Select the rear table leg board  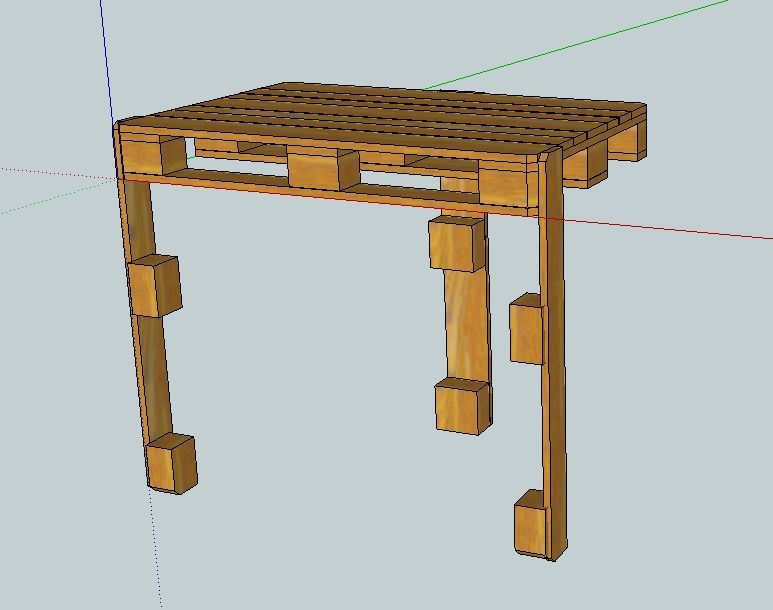tap(467, 325)
